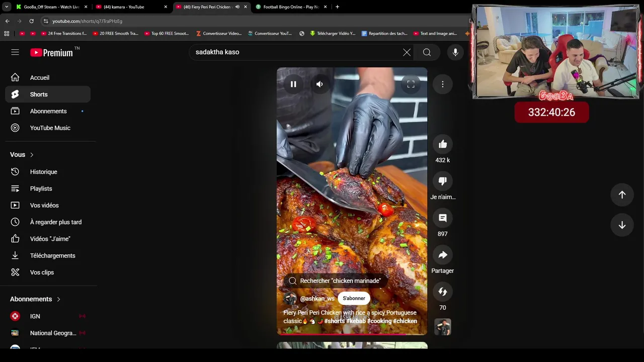Viewport: 644px width, 362px height.
Task: Click the search magnifier button
Action: (x=427, y=52)
